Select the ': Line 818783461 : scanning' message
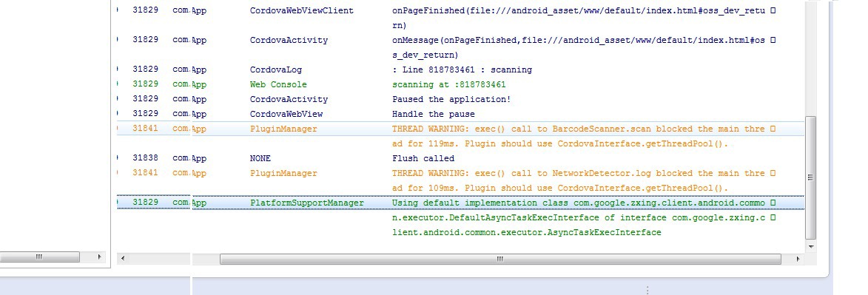Image resolution: width=868 pixels, height=295 pixels. [462, 69]
